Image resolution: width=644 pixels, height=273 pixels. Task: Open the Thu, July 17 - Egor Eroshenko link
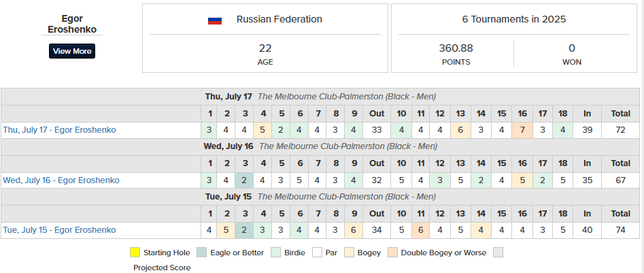coord(60,130)
